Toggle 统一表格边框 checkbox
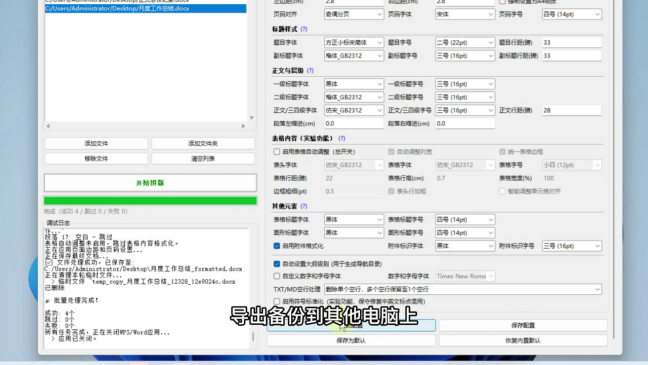 tap(502, 152)
